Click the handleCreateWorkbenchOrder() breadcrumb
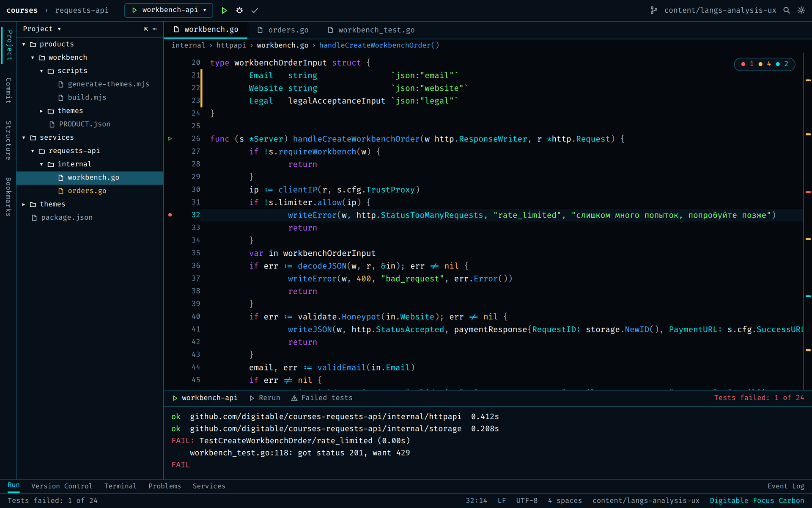 point(379,45)
